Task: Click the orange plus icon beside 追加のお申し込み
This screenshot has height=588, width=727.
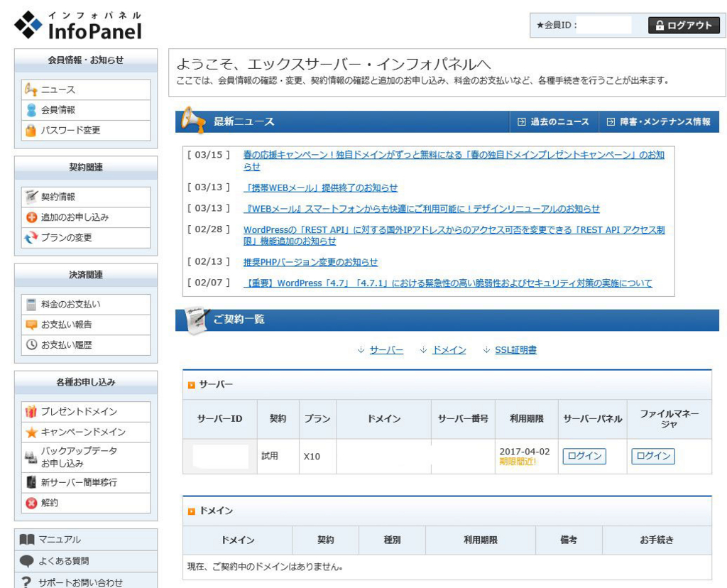Action: pos(31,217)
